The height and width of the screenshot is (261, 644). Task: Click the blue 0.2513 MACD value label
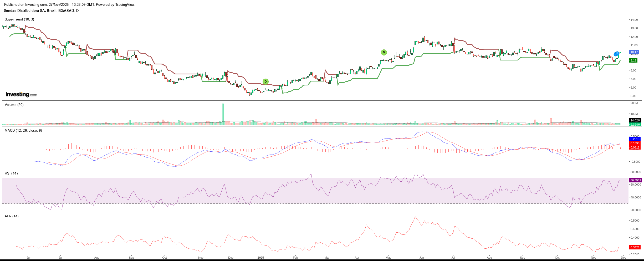pyautogui.click(x=635, y=139)
